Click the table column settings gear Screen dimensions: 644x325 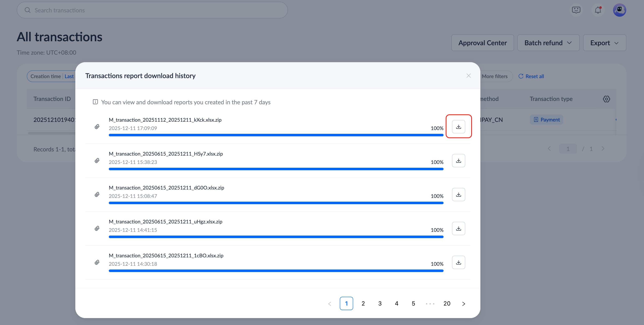[x=606, y=99]
